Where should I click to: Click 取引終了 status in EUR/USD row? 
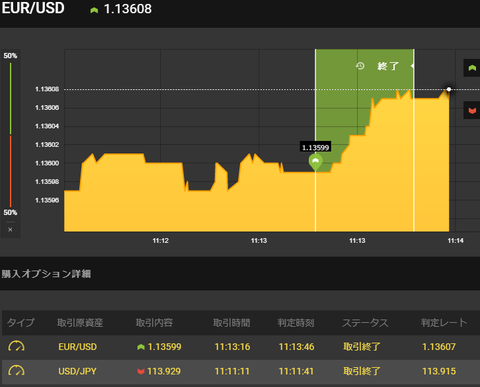coord(362,347)
